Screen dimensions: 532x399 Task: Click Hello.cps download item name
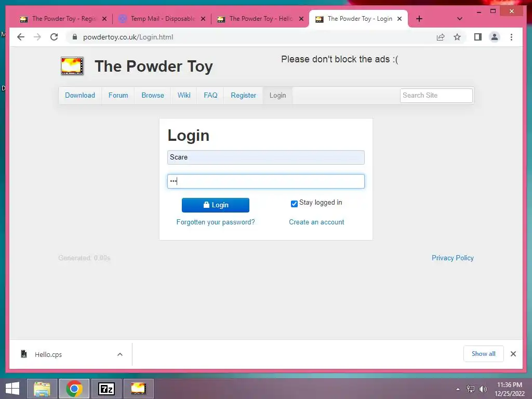48,354
